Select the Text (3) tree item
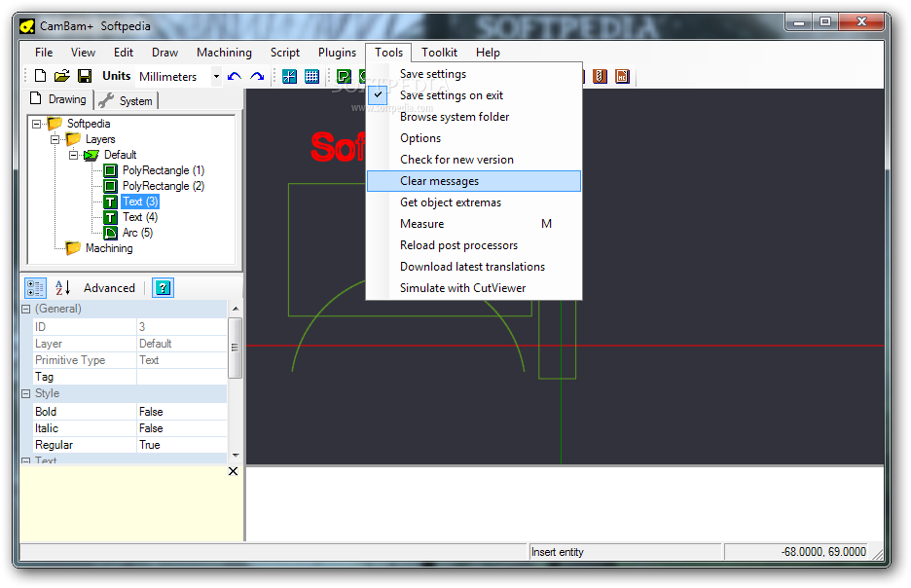The height and width of the screenshot is (588, 911). pos(140,202)
